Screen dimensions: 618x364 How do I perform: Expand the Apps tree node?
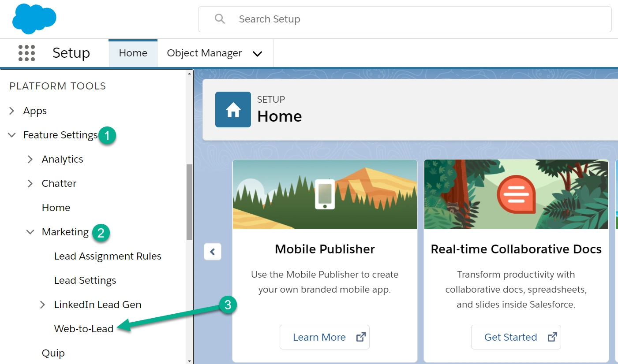12,111
